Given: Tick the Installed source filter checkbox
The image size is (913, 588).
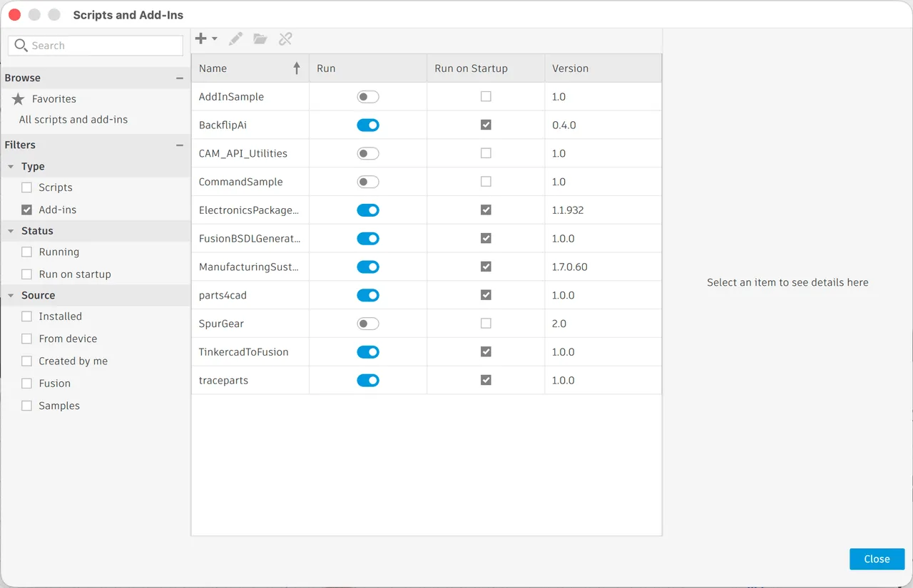Looking at the screenshot, I should [26, 316].
